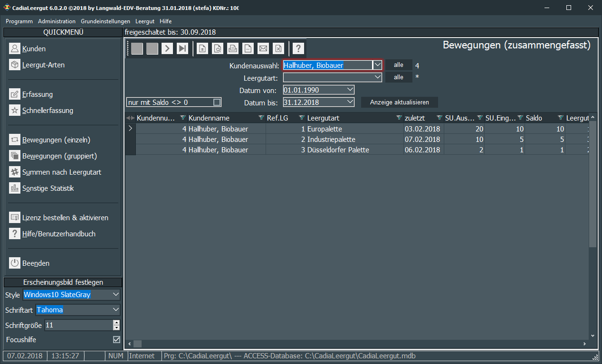
Task: Open the Grundeinstellungen menu
Action: 105,21
